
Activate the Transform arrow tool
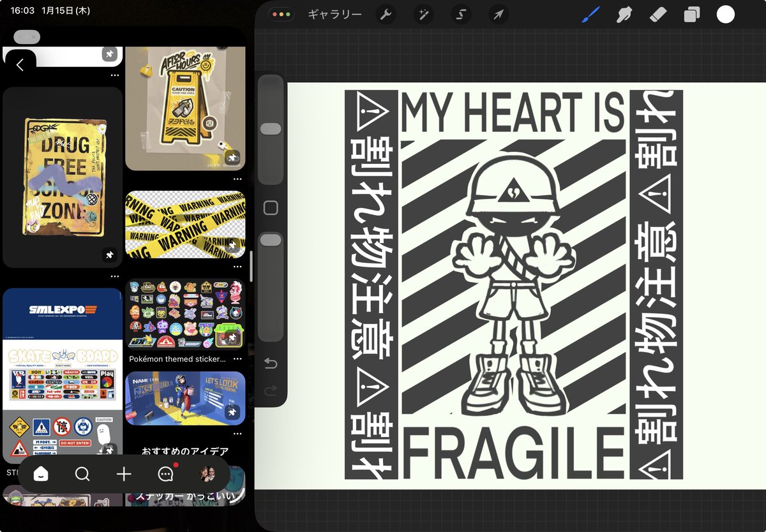(498, 15)
